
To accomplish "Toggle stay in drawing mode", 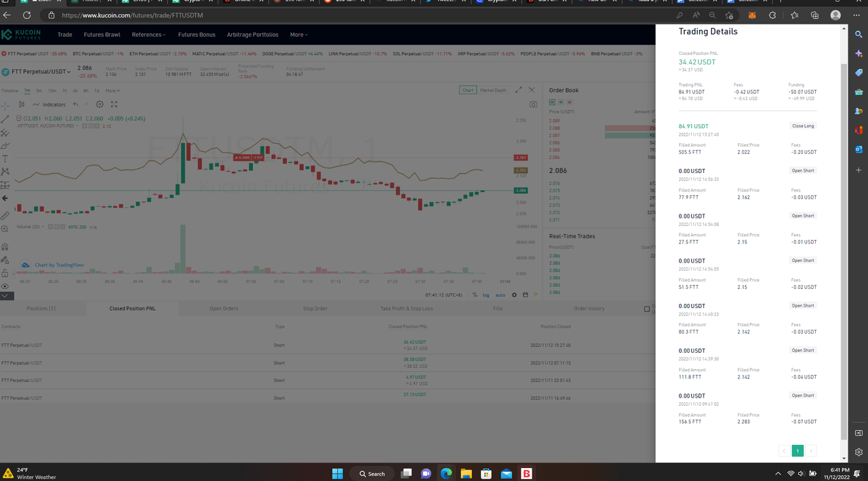I will point(5,261).
